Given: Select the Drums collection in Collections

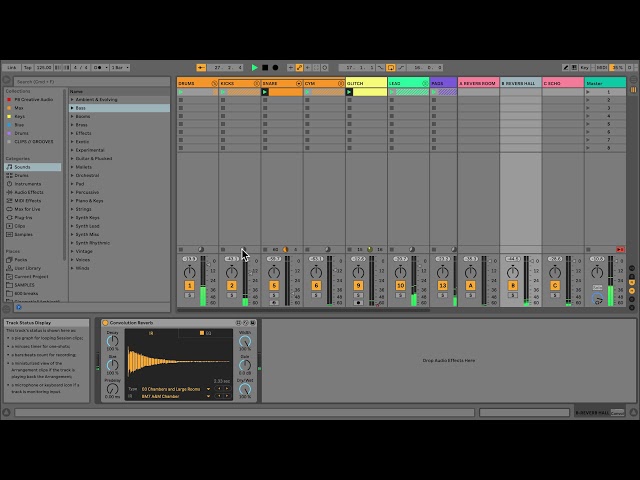Looking at the screenshot, I should point(21,133).
